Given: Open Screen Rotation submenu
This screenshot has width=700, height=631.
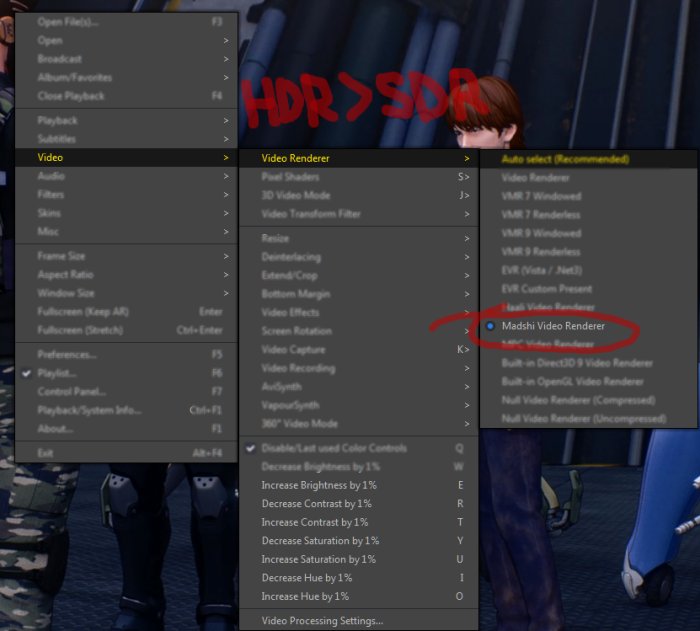Looking at the screenshot, I should coord(359,331).
